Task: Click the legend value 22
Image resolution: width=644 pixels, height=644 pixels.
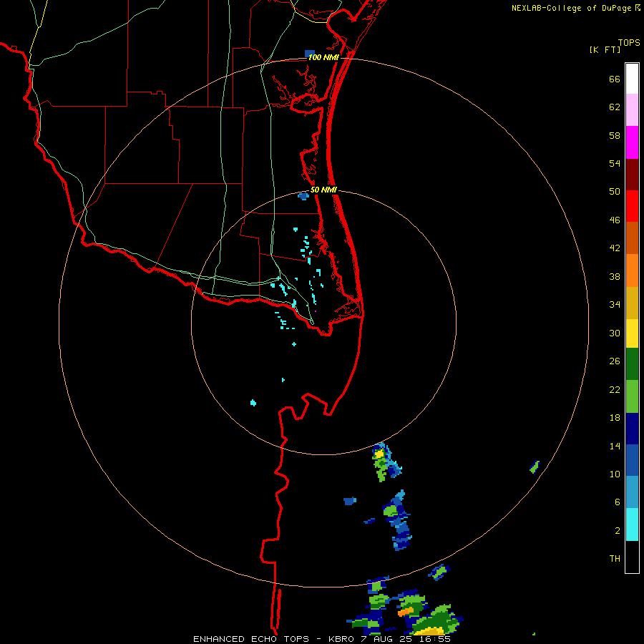Action: (615, 390)
